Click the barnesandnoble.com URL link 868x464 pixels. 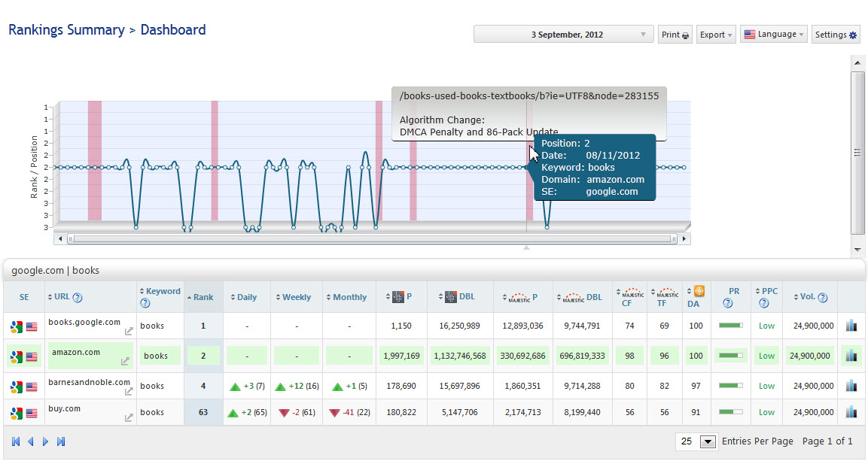(x=89, y=382)
